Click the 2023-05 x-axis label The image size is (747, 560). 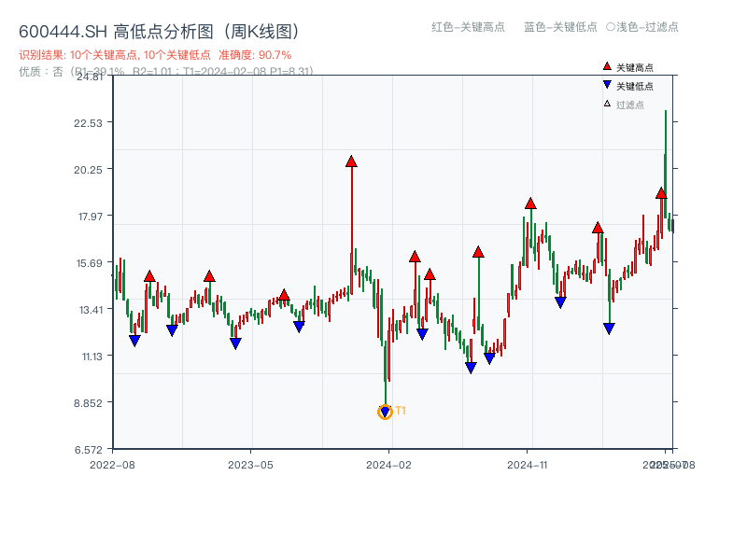[250, 465]
